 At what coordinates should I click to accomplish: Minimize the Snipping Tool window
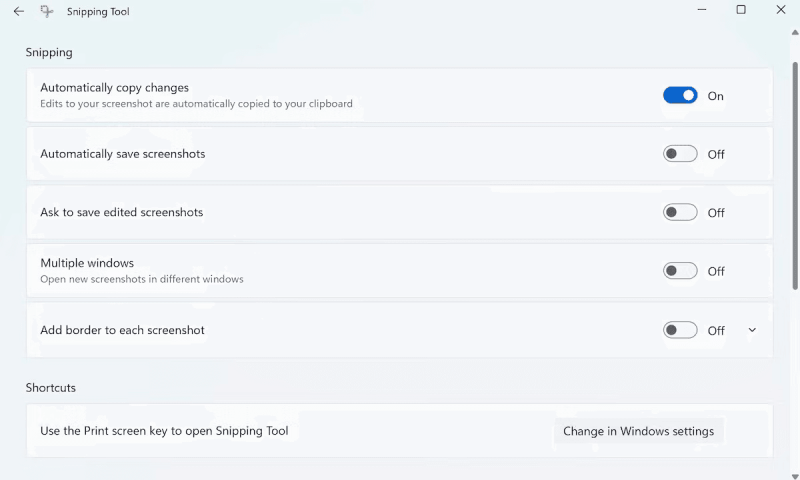click(702, 10)
